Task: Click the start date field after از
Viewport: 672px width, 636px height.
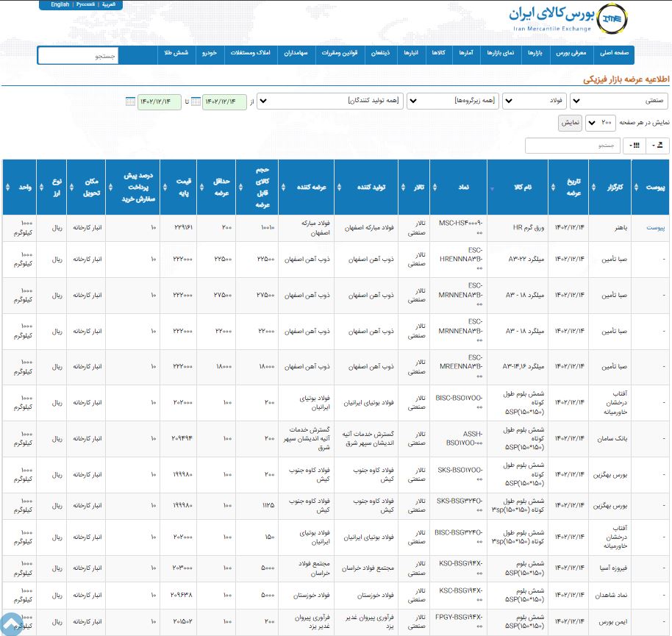Action: (x=224, y=101)
